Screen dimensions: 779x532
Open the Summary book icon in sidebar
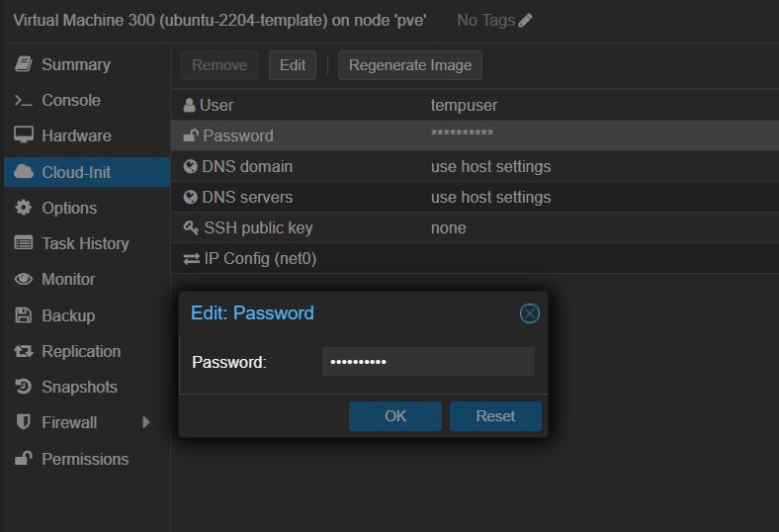[x=24, y=64]
